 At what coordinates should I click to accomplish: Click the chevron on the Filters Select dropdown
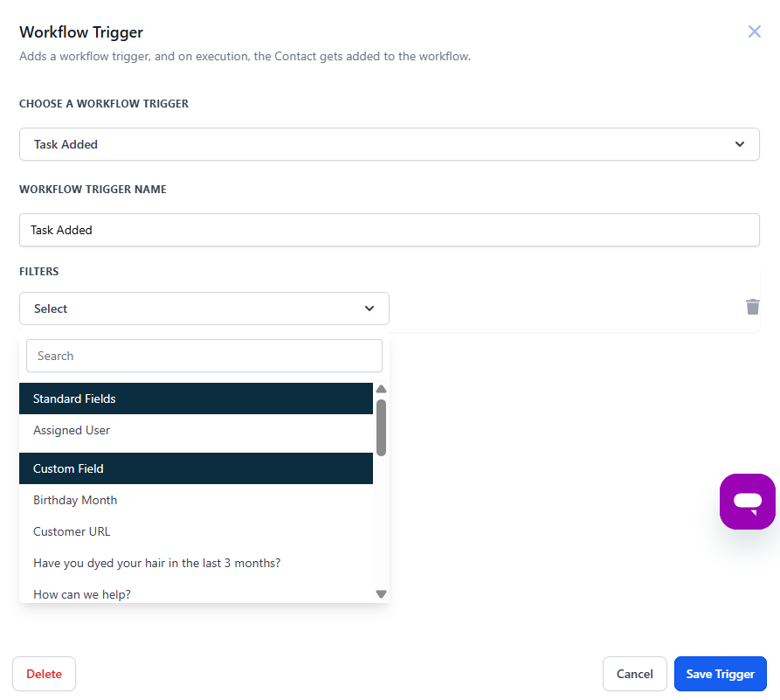[x=368, y=308]
